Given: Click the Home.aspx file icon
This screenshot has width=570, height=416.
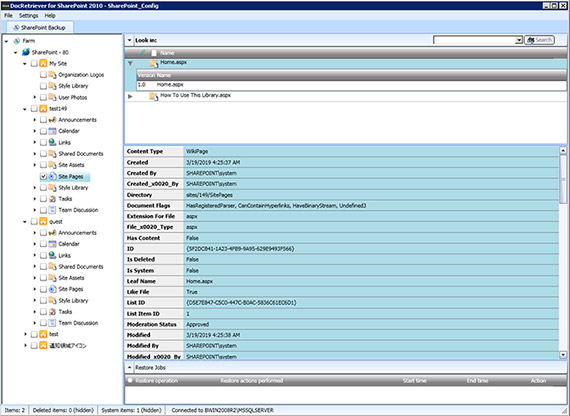Looking at the screenshot, I should 154,63.
